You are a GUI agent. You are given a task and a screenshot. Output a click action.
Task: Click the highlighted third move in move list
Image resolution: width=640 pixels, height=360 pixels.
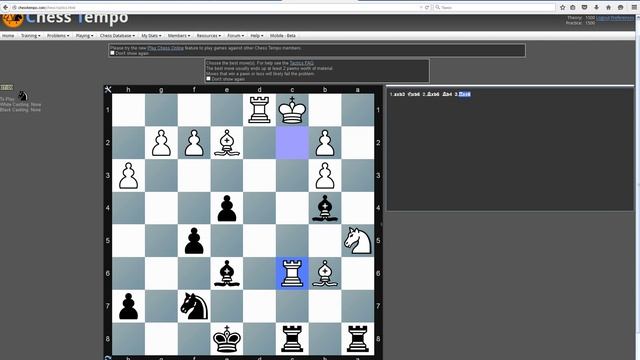[464, 94]
